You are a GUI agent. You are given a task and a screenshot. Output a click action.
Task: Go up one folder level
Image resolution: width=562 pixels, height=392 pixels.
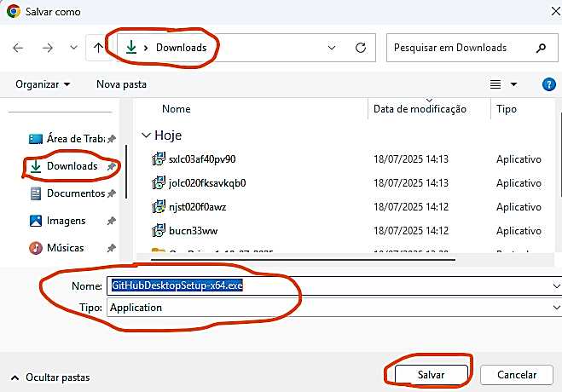click(98, 48)
